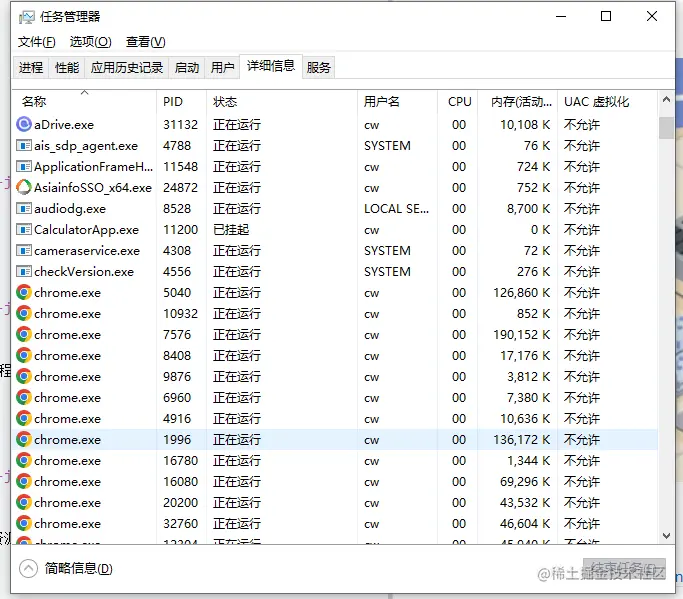Viewport: 683px width, 599px height.
Task: Switch to the 性能 tab
Action: (x=67, y=68)
